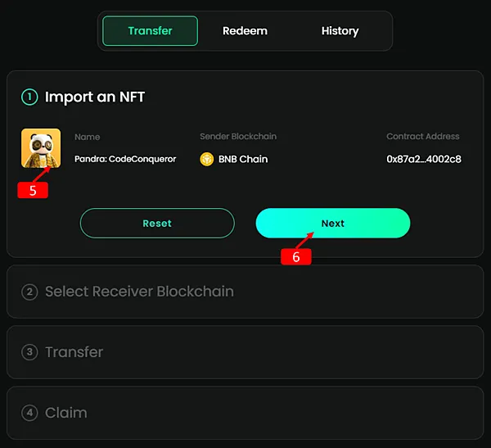Click the red annotation marker 5
Image resolution: width=491 pixels, height=448 pixels.
click(33, 190)
